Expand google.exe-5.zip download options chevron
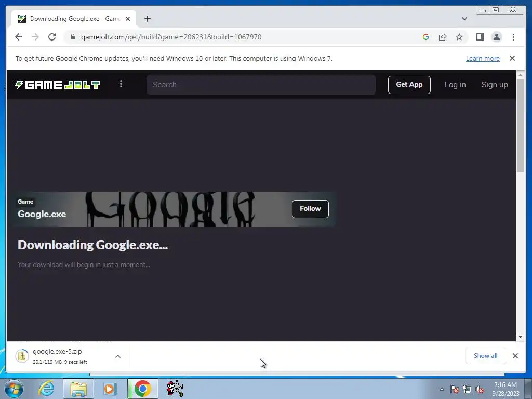 pyautogui.click(x=118, y=356)
